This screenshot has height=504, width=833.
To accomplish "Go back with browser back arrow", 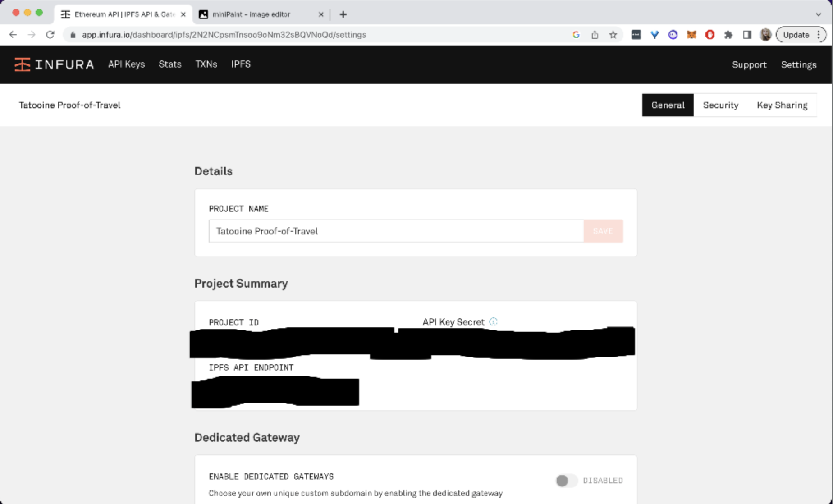I will tap(13, 35).
